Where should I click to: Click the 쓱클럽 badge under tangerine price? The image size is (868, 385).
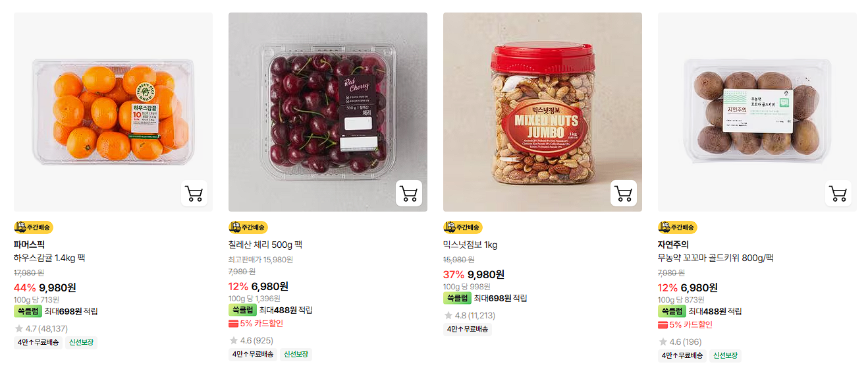pos(28,311)
